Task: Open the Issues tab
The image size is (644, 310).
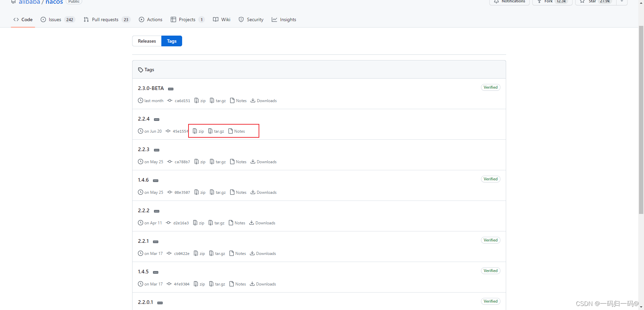Action: coord(58,19)
